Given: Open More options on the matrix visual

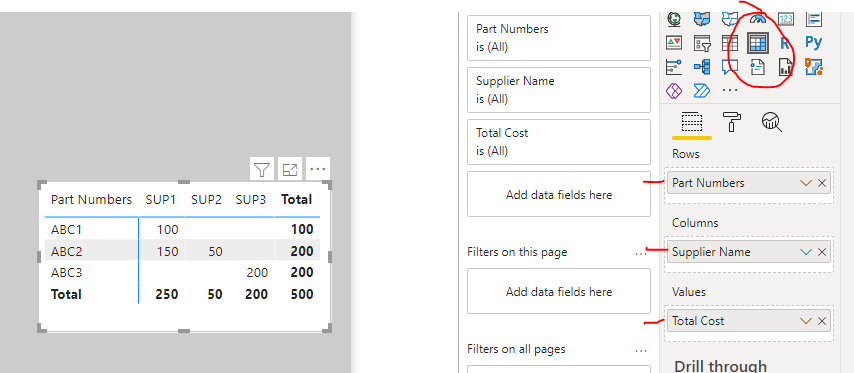Looking at the screenshot, I should (x=318, y=170).
